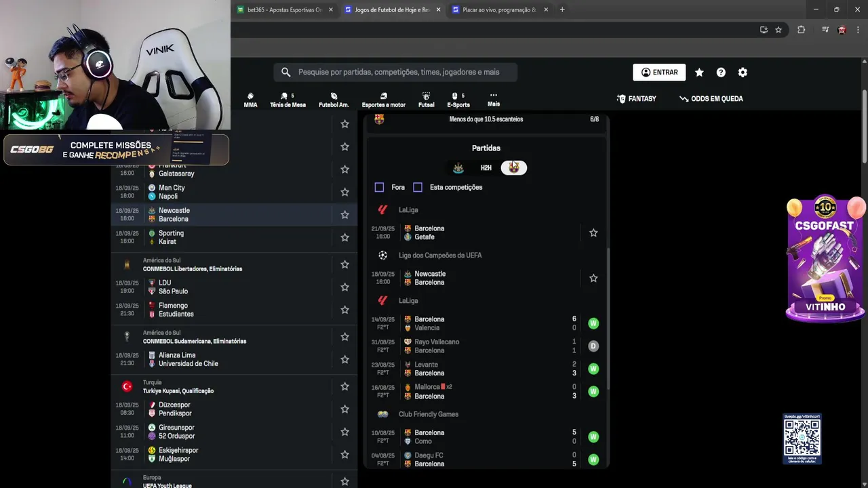Toggle star for Newcastle vs Barcelona list row

click(344, 214)
